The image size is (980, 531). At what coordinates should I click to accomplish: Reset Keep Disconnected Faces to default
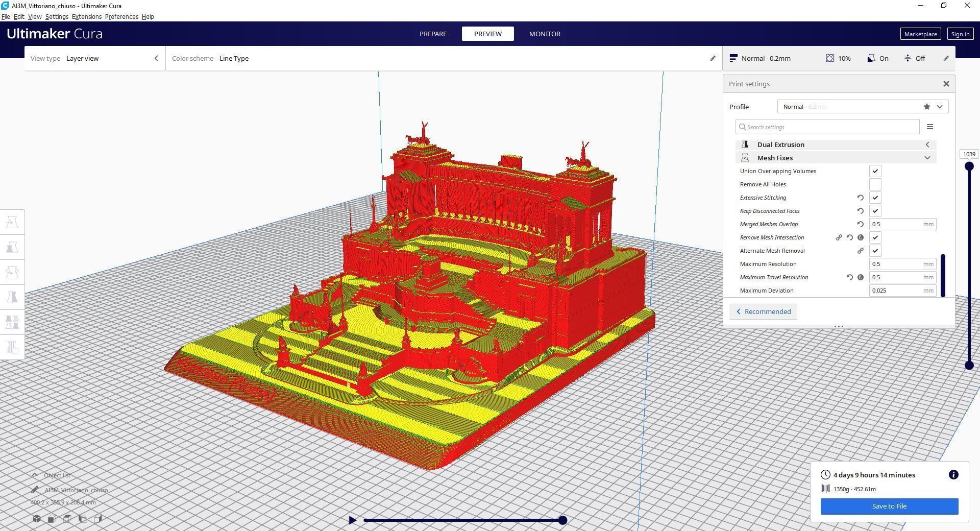tap(861, 211)
